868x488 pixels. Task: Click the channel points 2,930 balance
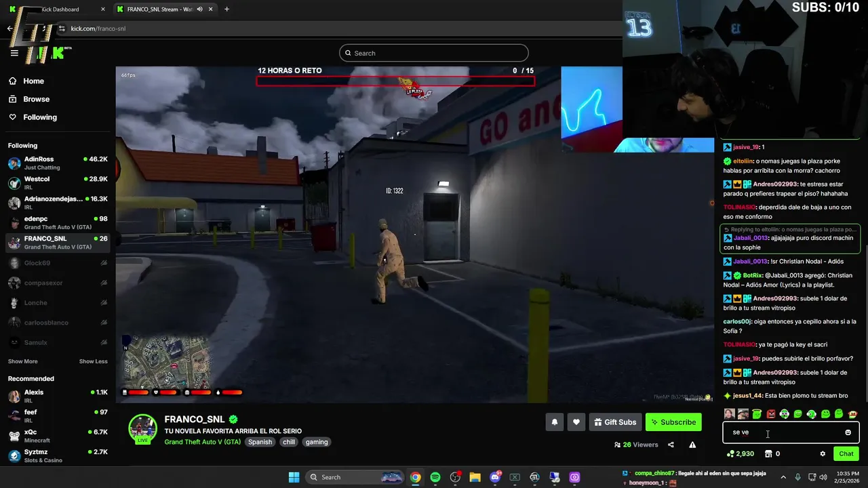(x=741, y=453)
